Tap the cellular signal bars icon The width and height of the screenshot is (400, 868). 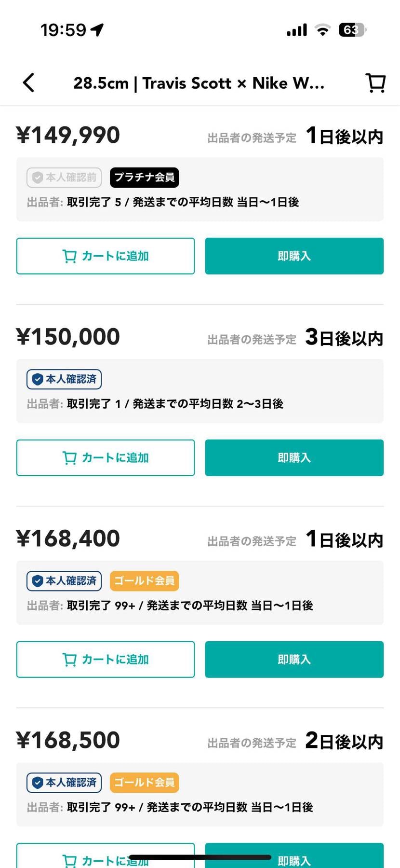(x=296, y=30)
